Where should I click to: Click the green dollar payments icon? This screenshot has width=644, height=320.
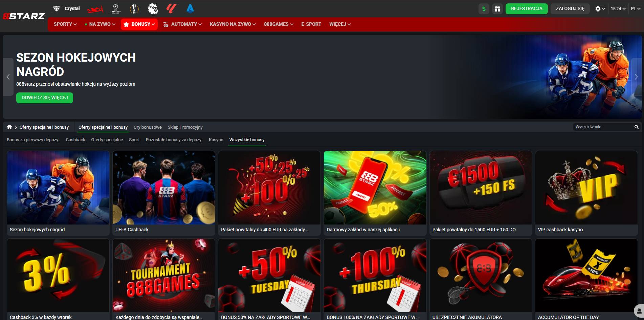pos(484,9)
